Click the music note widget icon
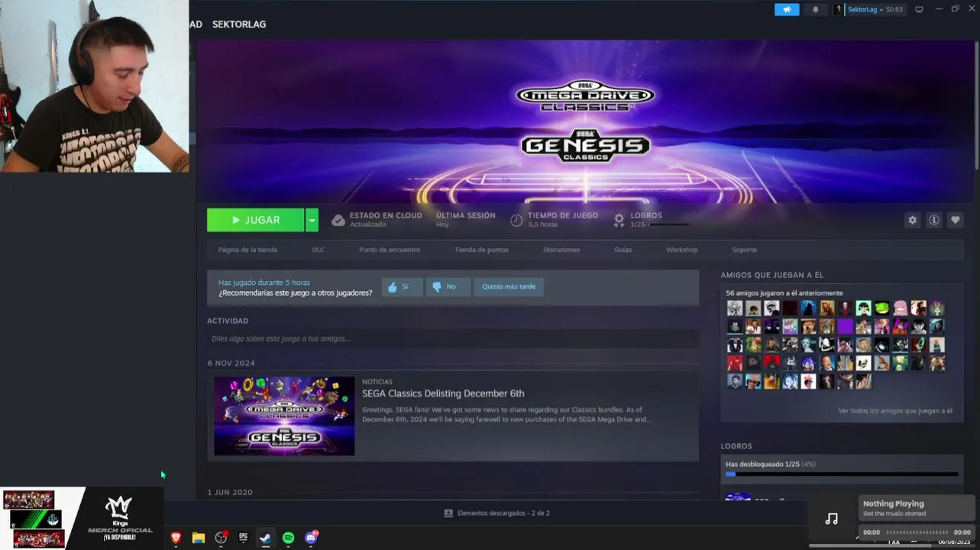This screenshot has height=550, width=980. pyautogui.click(x=832, y=519)
